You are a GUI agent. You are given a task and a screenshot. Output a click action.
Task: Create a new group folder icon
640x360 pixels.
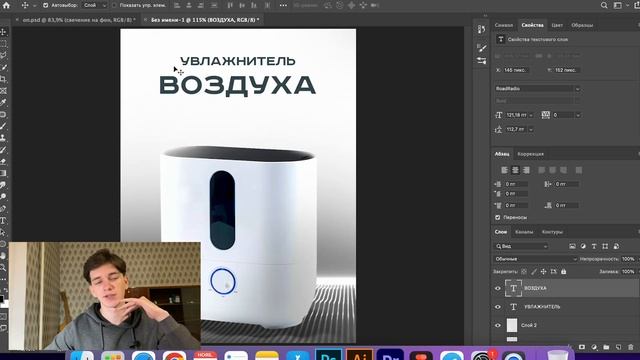607,347
